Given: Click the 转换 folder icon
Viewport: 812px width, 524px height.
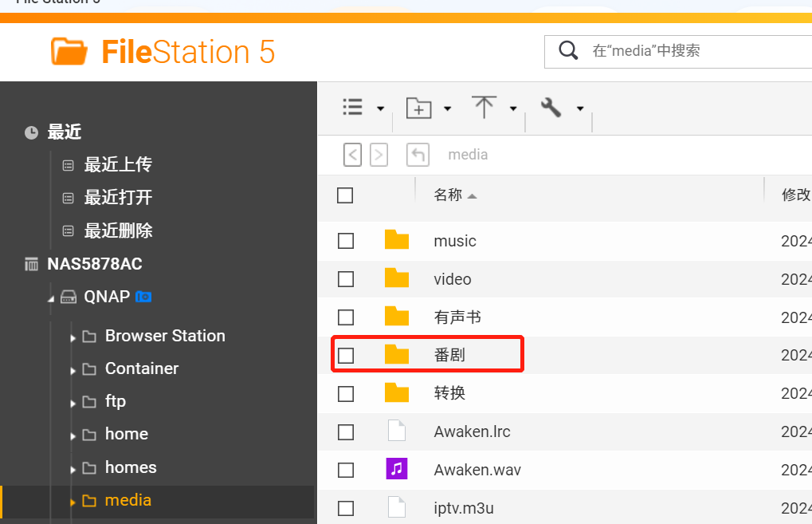Looking at the screenshot, I should (397, 393).
